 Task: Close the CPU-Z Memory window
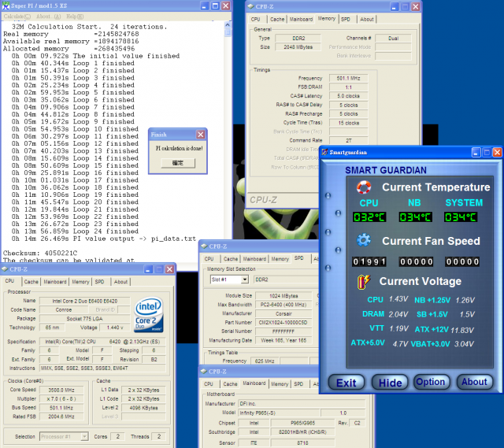click(416, 6)
